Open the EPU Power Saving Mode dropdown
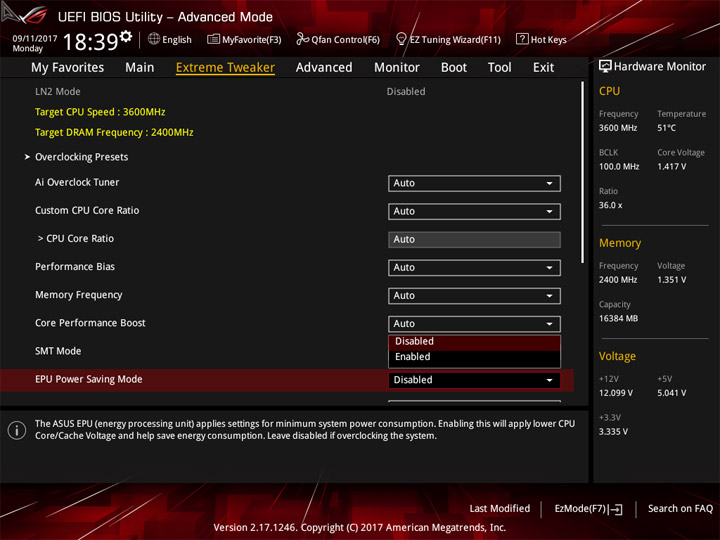Screen dimensions: 720x540 pyautogui.click(x=474, y=380)
